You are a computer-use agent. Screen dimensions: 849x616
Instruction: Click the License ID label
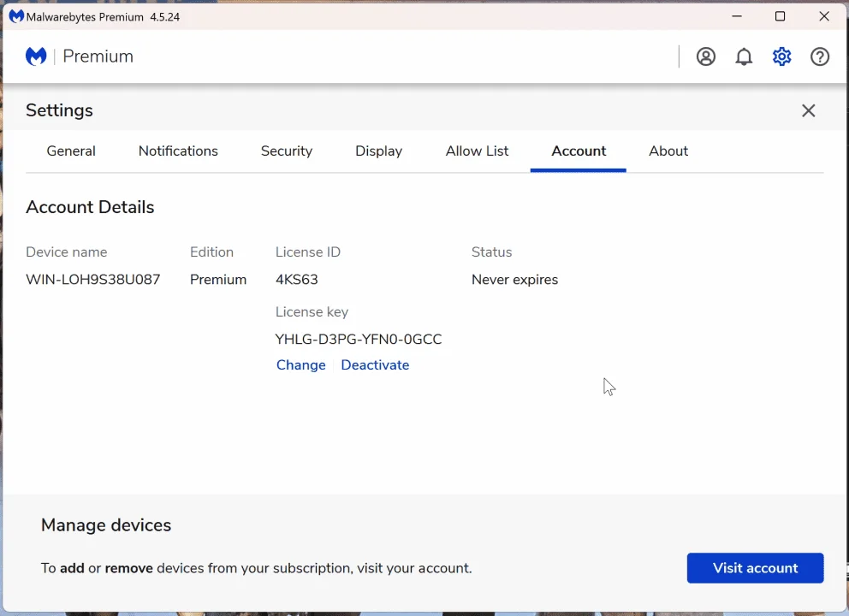point(307,252)
